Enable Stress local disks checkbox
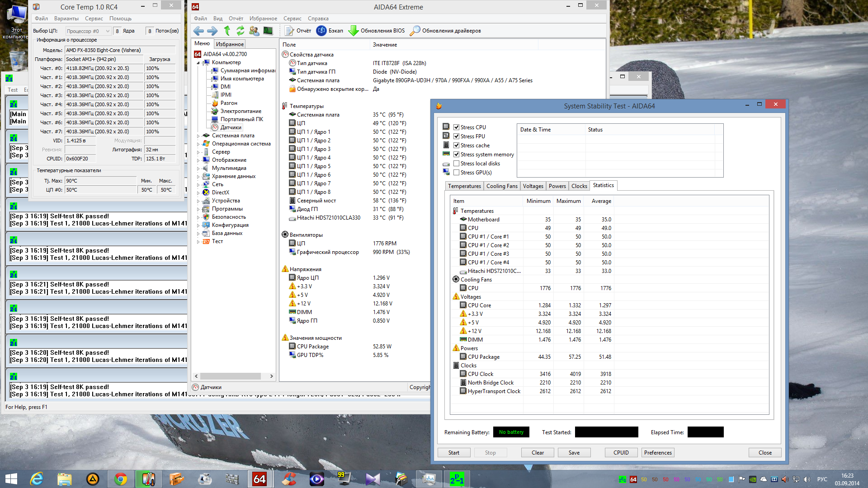868x488 pixels. click(457, 164)
